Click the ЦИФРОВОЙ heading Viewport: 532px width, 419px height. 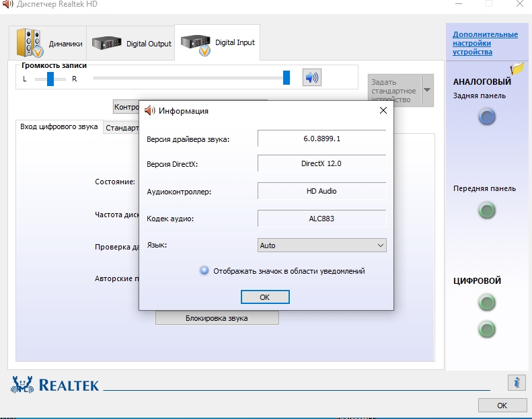tap(477, 280)
